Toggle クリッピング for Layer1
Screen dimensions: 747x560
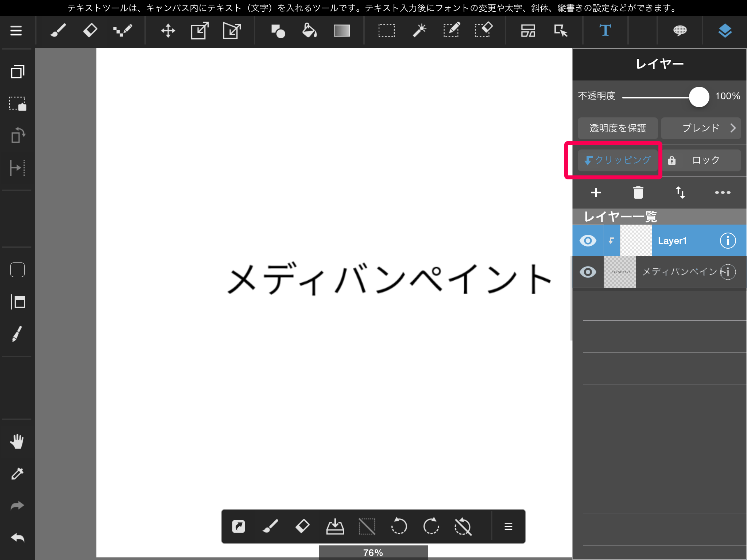click(618, 160)
